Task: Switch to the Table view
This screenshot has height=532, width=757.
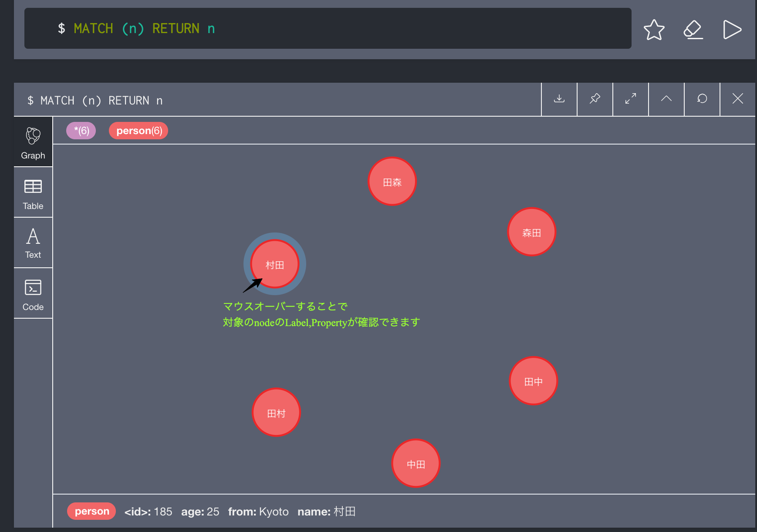Action: 33,192
